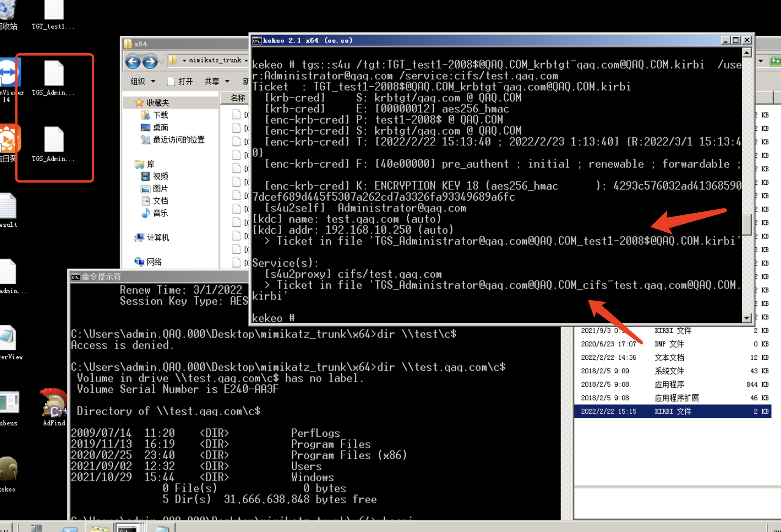Click the command prompt taskbar button
The image size is (781, 532).
coord(127,528)
